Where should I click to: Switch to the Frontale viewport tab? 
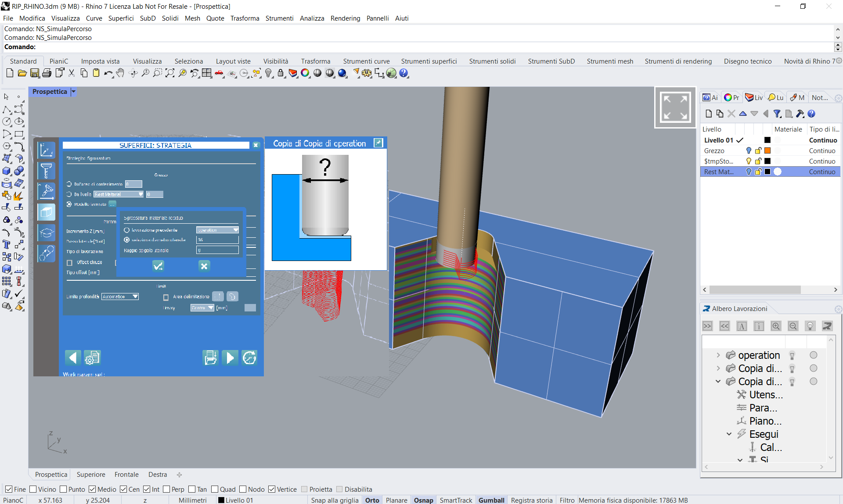(x=126, y=474)
